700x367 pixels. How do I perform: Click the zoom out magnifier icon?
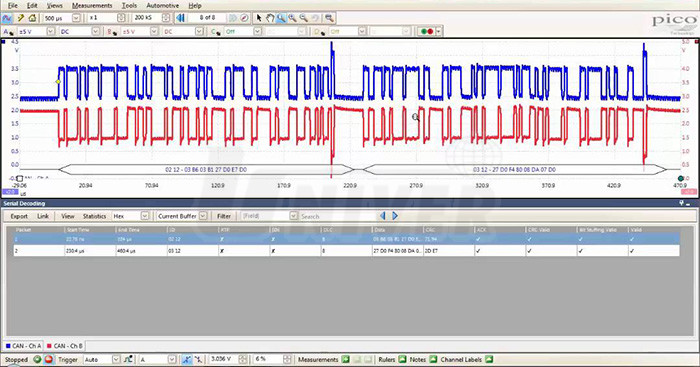coord(304,18)
